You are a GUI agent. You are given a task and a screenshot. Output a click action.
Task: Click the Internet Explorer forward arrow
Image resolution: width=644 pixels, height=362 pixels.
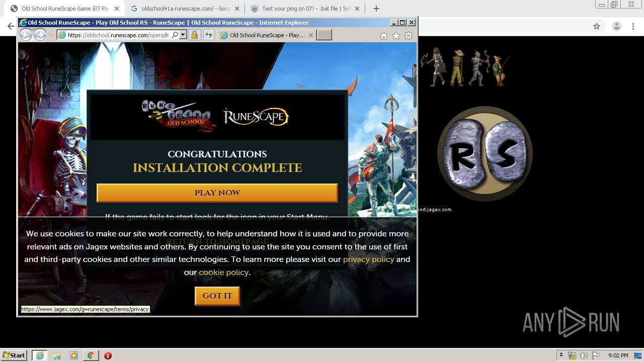point(40,35)
